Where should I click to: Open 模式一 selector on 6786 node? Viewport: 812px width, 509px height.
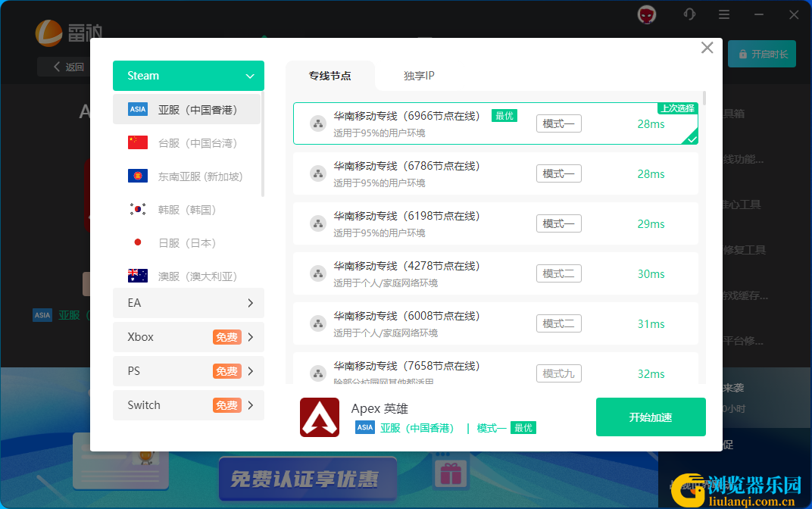point(559,173)
